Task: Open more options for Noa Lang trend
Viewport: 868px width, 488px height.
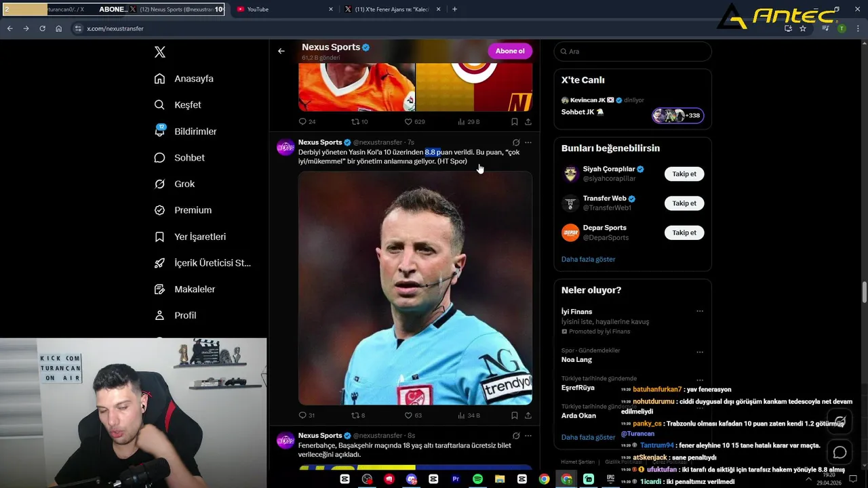Action: click(x=700, y=352)
